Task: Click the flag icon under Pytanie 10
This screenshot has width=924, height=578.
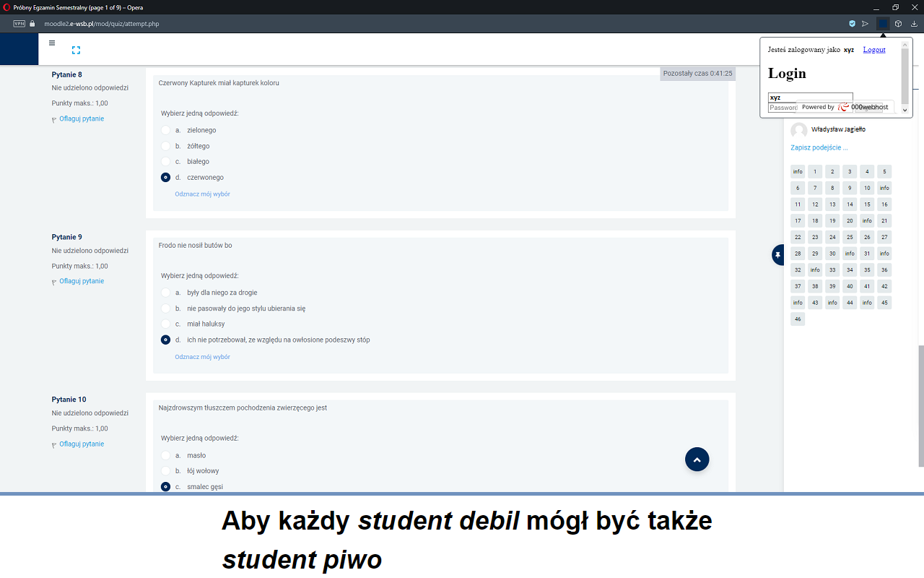Action: [x=54, y=444]
